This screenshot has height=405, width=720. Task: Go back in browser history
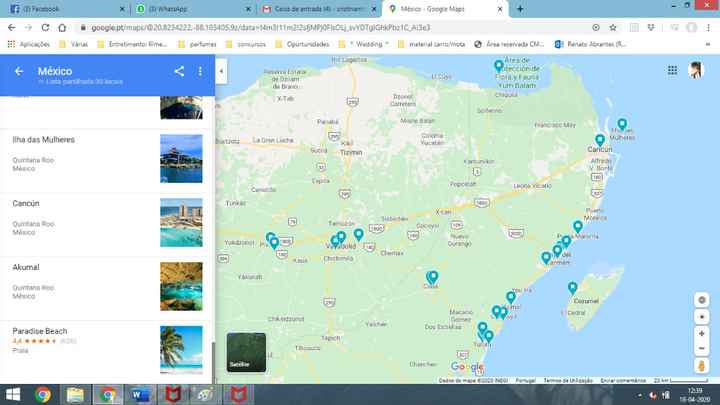point(11,28)
